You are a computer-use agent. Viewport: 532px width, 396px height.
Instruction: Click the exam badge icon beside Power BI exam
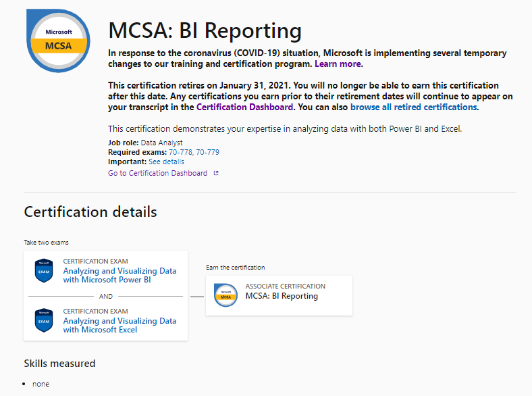tap(44, 271)
